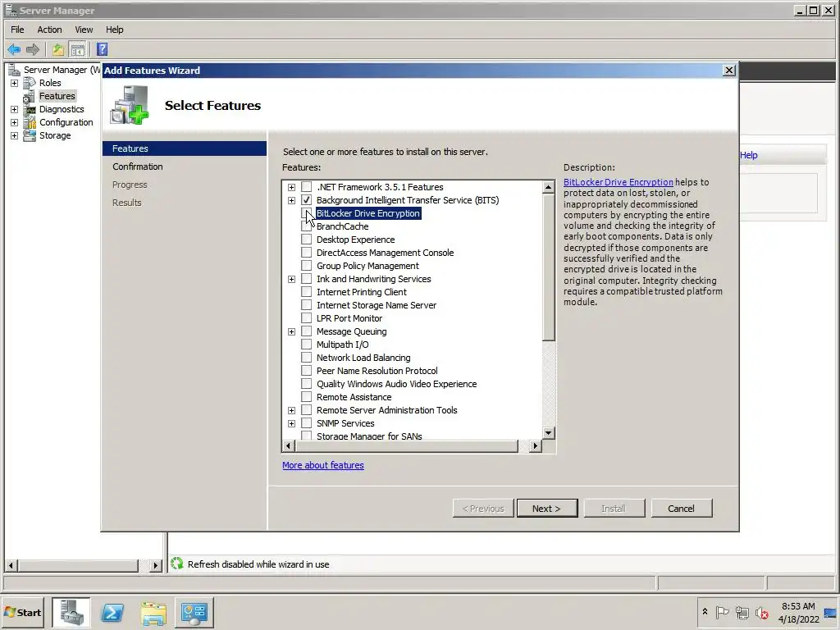Open BitLocker Drive Encryption description link

point(619,182)
